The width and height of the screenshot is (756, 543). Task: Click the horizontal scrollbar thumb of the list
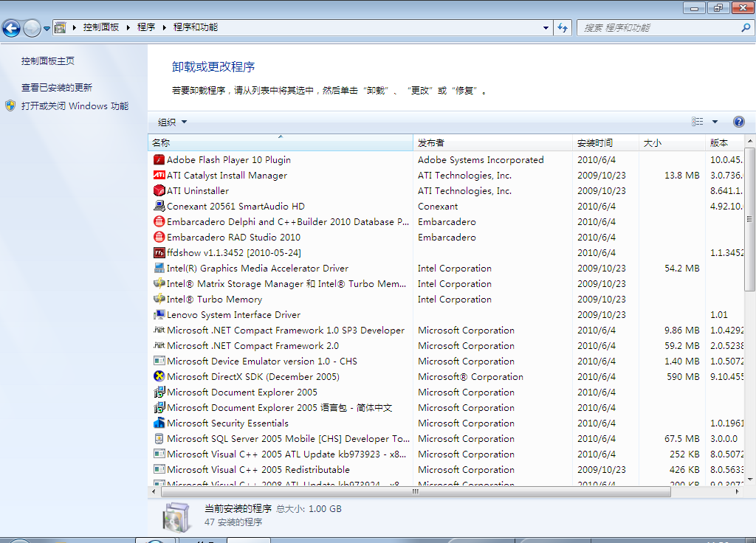pos(416,491)
